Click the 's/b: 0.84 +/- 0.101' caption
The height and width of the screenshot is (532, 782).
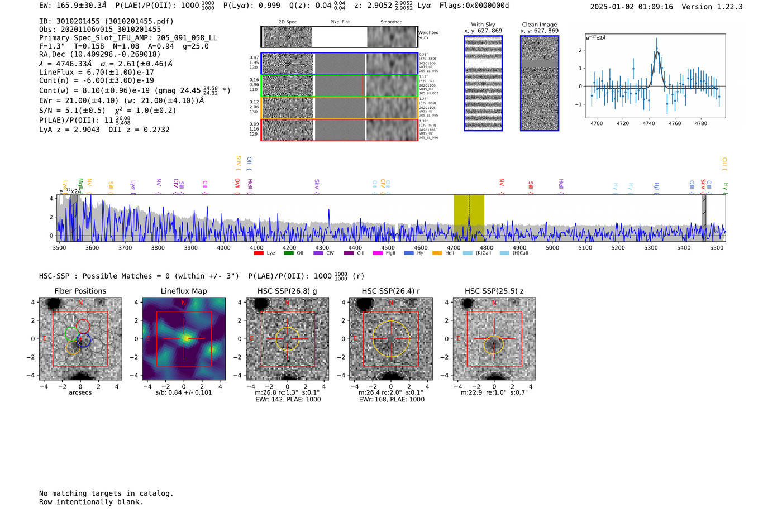pos(184,392)
